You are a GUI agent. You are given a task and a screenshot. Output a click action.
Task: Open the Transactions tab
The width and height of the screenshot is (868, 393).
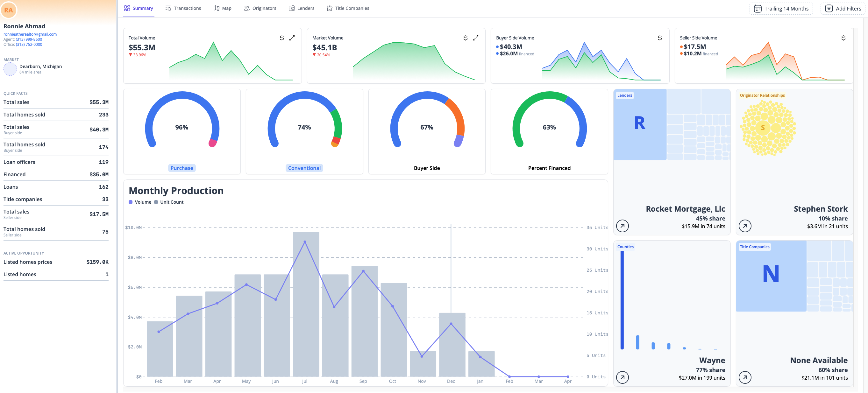(187, 8)
